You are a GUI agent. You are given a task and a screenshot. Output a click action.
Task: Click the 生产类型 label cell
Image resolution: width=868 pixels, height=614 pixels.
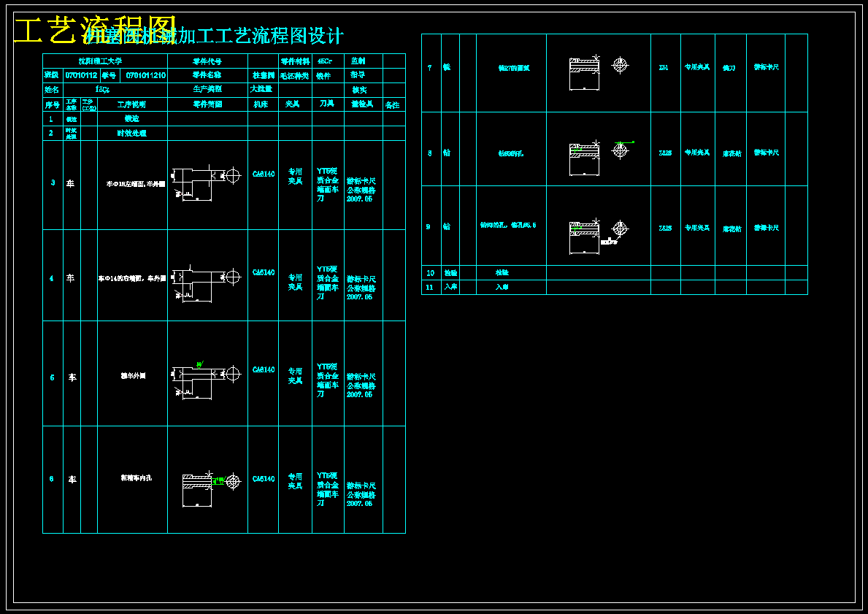(207, 89)
